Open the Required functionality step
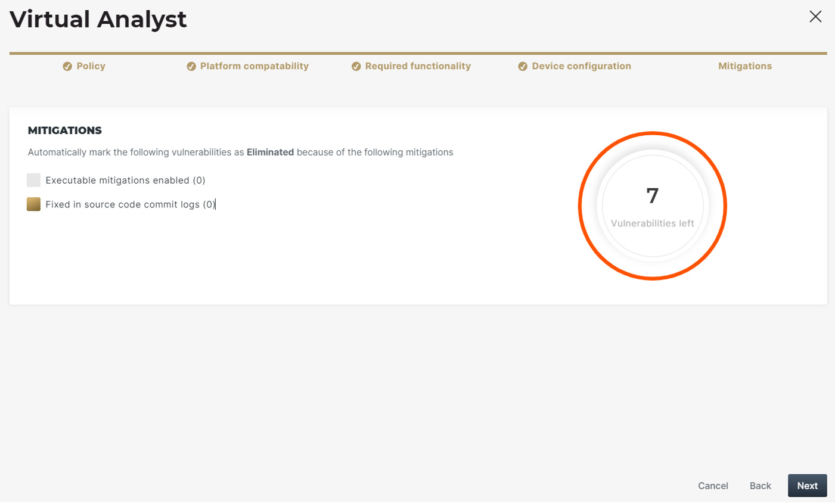 pyautogui.click(x=418, y=66)
